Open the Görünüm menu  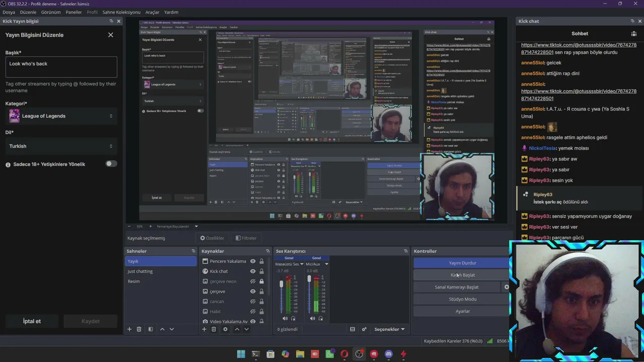point(51,12)
